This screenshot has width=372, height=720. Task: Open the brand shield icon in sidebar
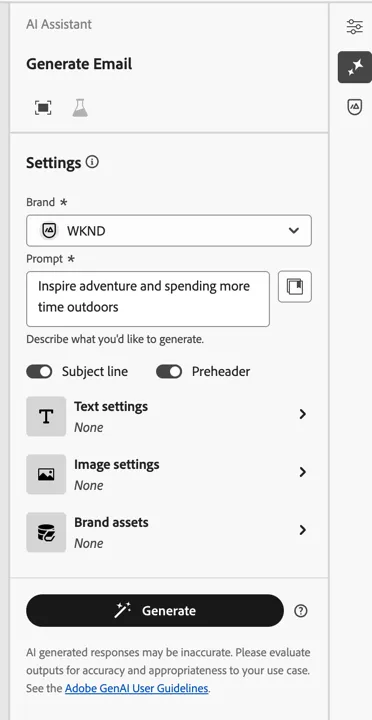pyautogui.click(x=355, y=107)
